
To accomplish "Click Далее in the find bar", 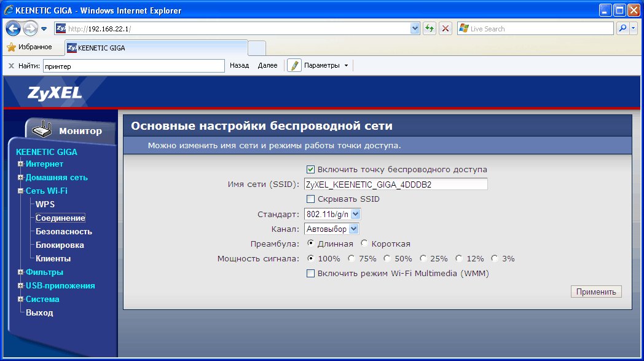I will point(267,65).
